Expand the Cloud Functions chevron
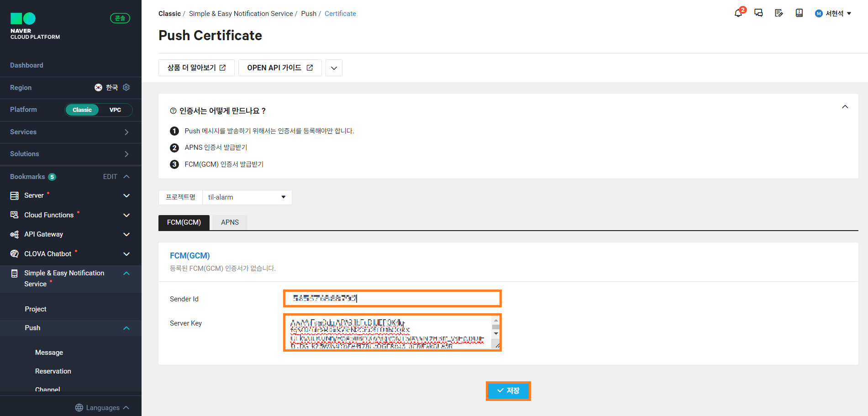The image size is (868, 416). pyautogui.click(x=126, y=215)
